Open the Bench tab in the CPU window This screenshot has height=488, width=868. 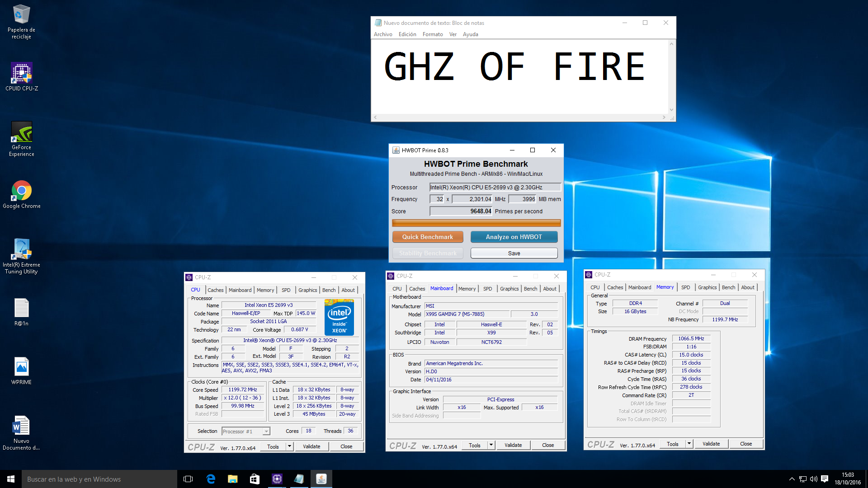pos(329,290)
